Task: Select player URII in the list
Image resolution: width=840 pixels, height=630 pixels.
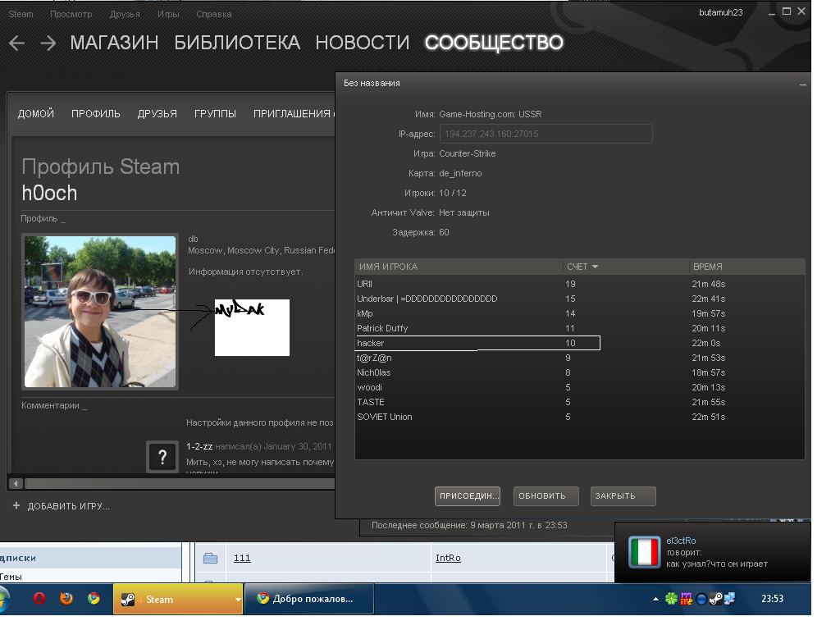Action: click(x=580, y=284)
